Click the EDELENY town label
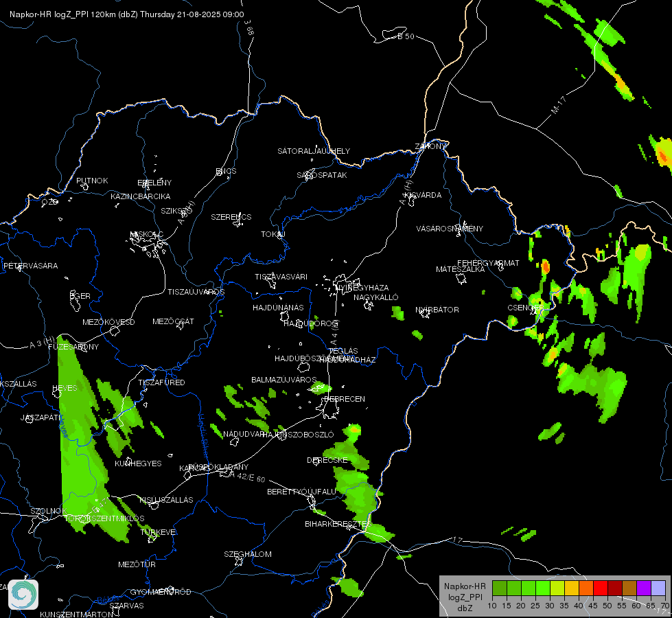This screenshot has height=618, width=672. [154, 183]
